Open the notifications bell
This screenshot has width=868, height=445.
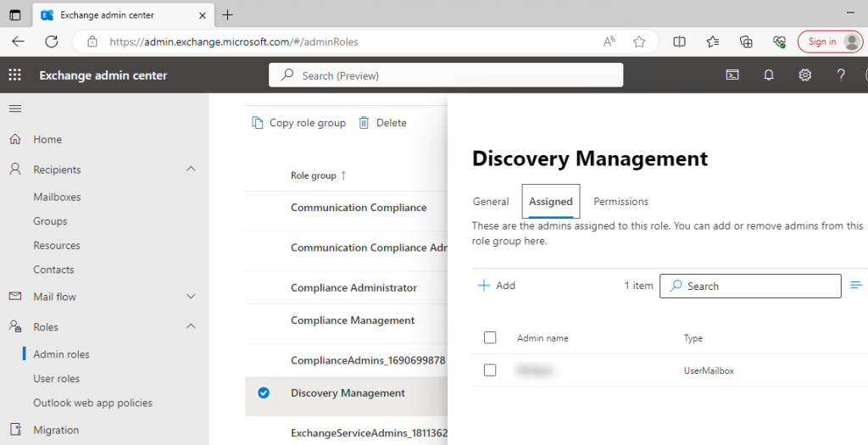pos(768,75)
